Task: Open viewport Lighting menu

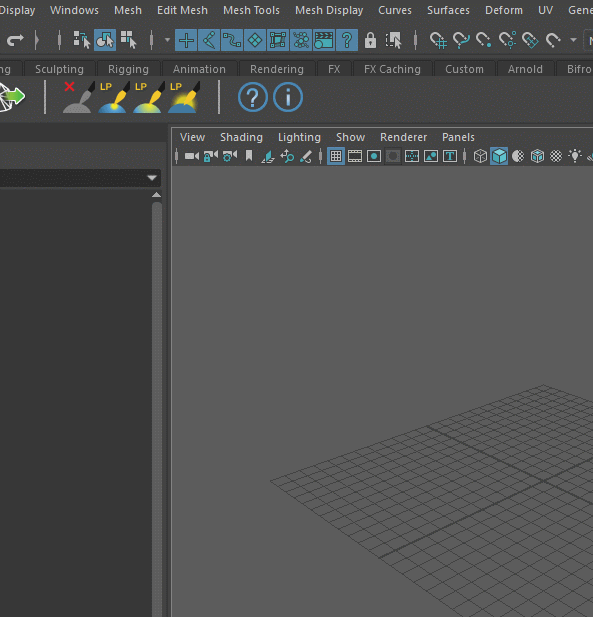Action: click(299, 137)
